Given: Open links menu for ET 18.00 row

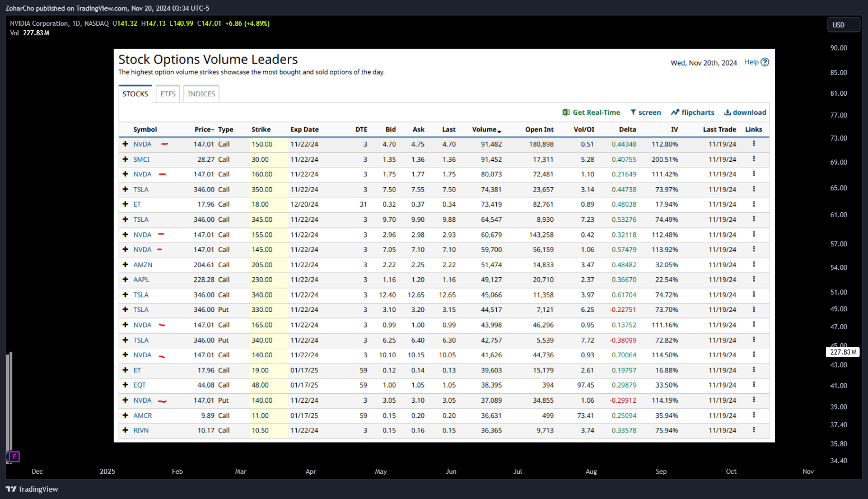Looking at the screenshot, I should coord(754,204).
